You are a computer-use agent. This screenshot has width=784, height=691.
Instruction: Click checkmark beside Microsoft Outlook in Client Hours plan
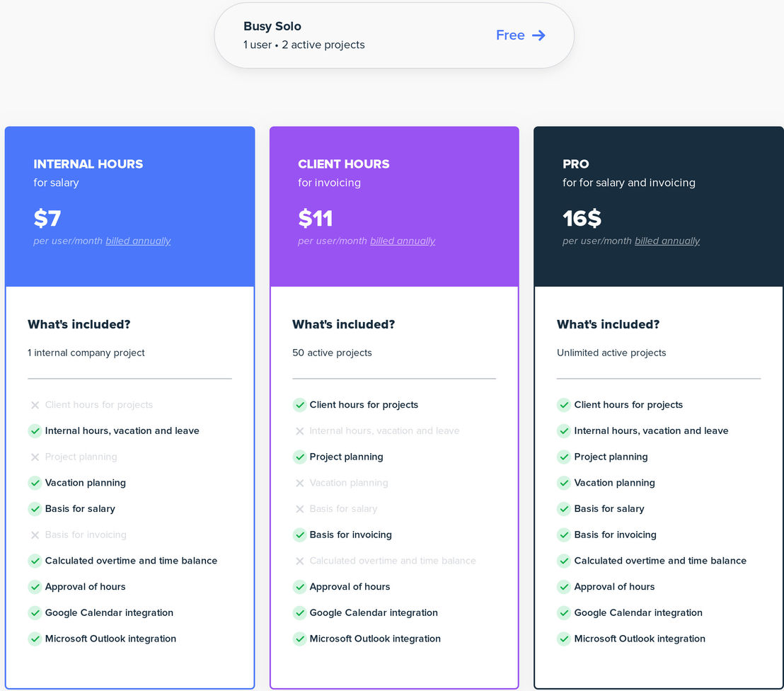pos(299,639)
